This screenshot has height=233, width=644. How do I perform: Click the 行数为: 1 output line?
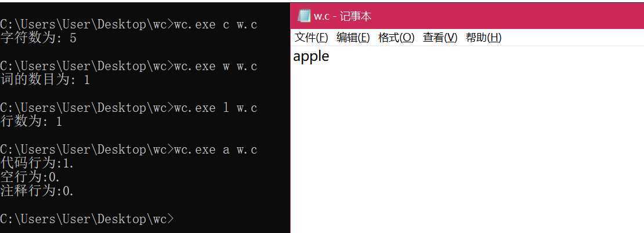pyautogui.click(x=31, y=121)
